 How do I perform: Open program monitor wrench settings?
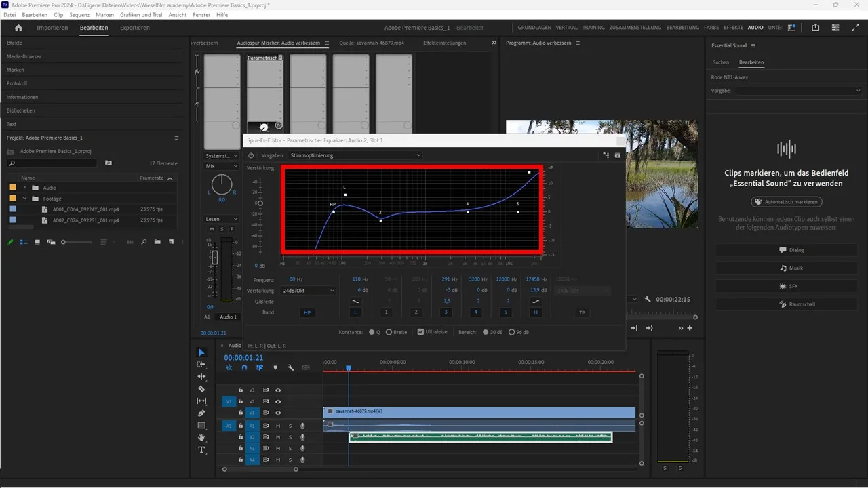(x=648, y=299)
